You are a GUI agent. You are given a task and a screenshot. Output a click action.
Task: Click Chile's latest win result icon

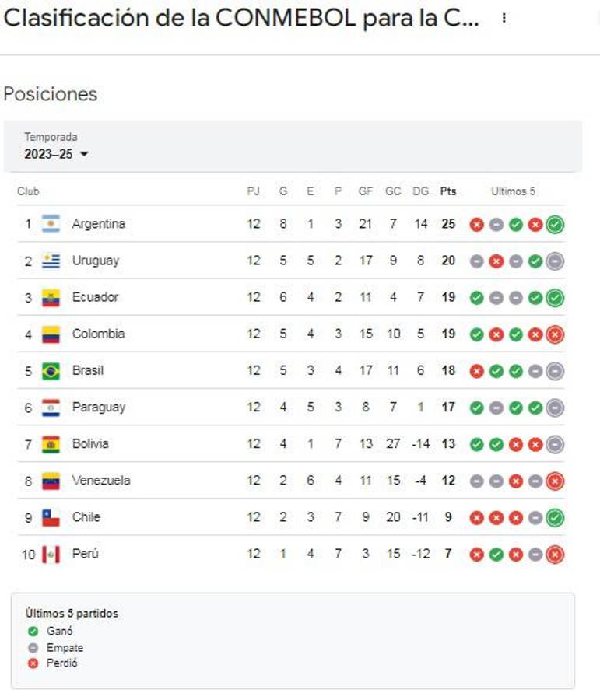(555, 518)
